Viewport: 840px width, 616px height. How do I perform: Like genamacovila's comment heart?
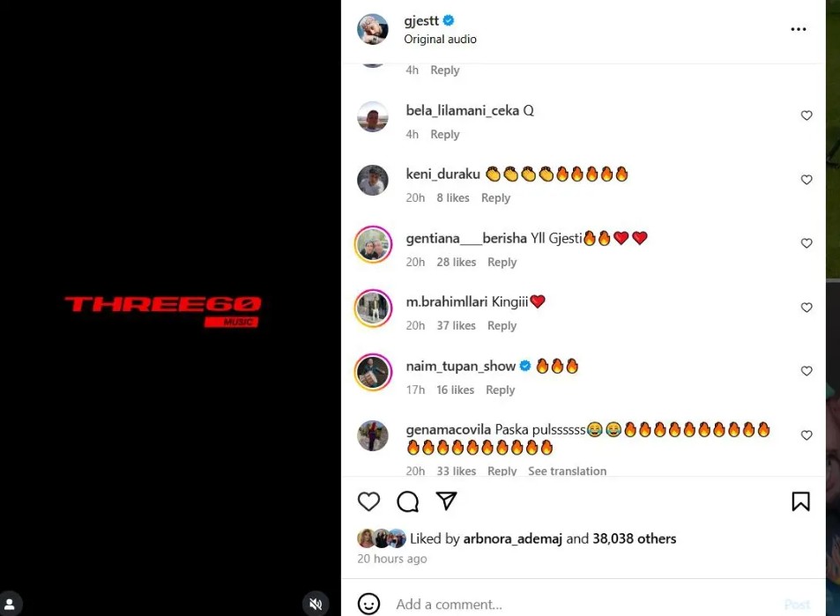point(807,435)
